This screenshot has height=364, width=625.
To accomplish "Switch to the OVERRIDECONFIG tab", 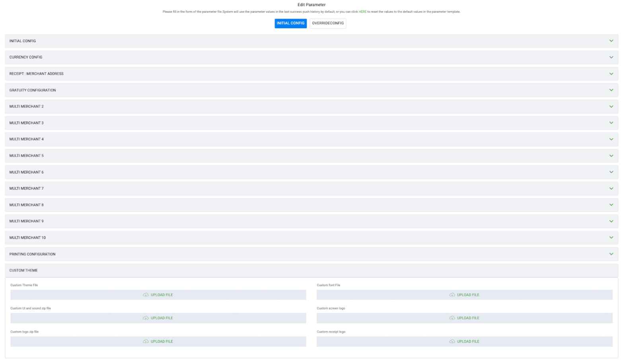I will (328, 23).
